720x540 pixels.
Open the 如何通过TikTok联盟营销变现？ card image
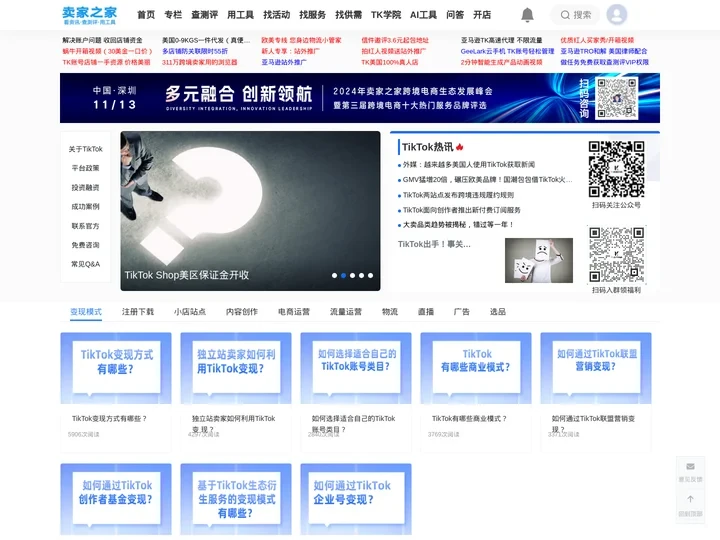point(596,368)
